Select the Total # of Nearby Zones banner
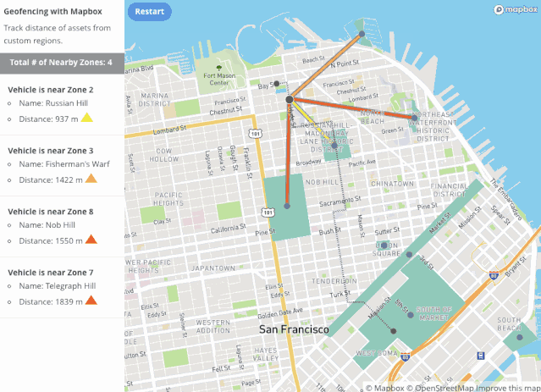The height and width of the screenshot is (392, 541). [62, 63]
